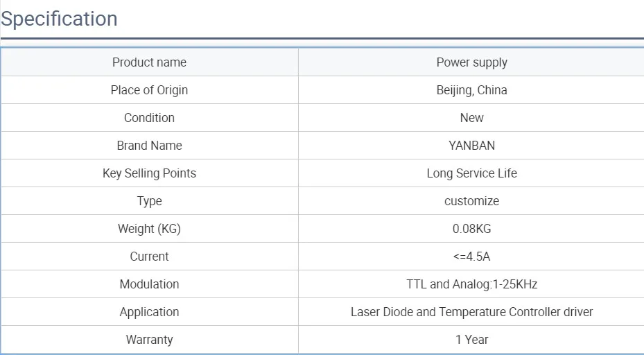Select the Product name label cell

coord(150,62)
